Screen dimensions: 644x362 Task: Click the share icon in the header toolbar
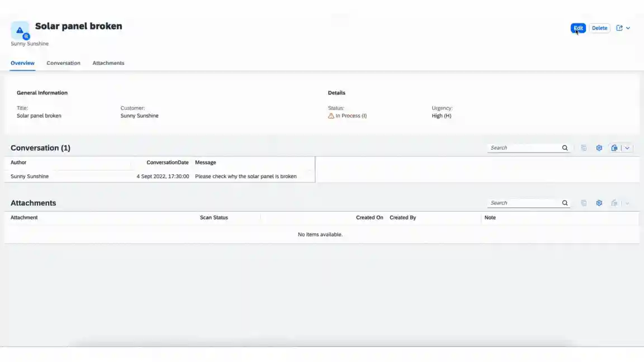619,27
